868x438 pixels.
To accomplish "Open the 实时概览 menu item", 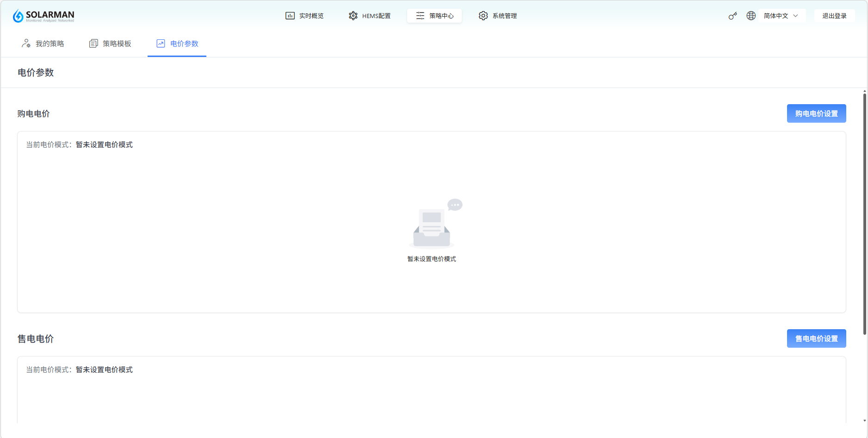I will (x=311, y=16).
